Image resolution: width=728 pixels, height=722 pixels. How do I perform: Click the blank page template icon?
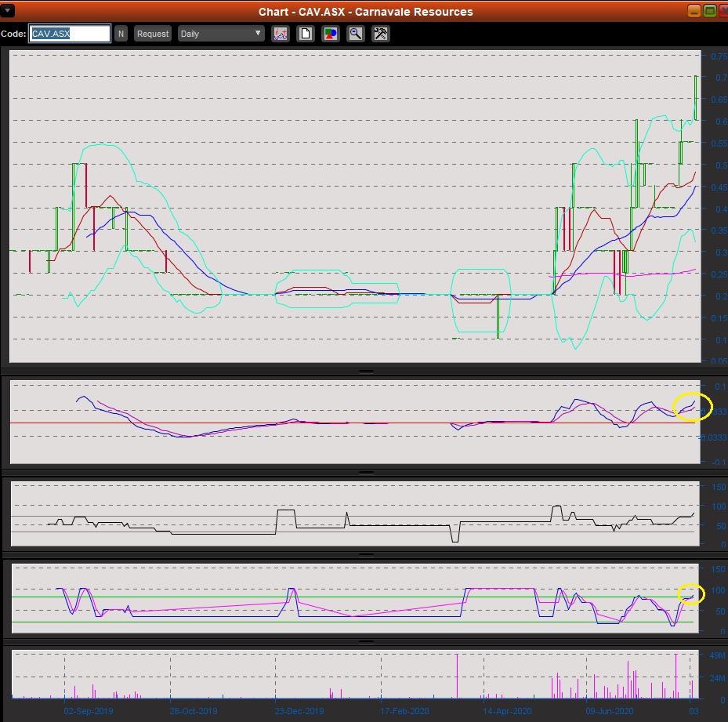pos(305,34)
